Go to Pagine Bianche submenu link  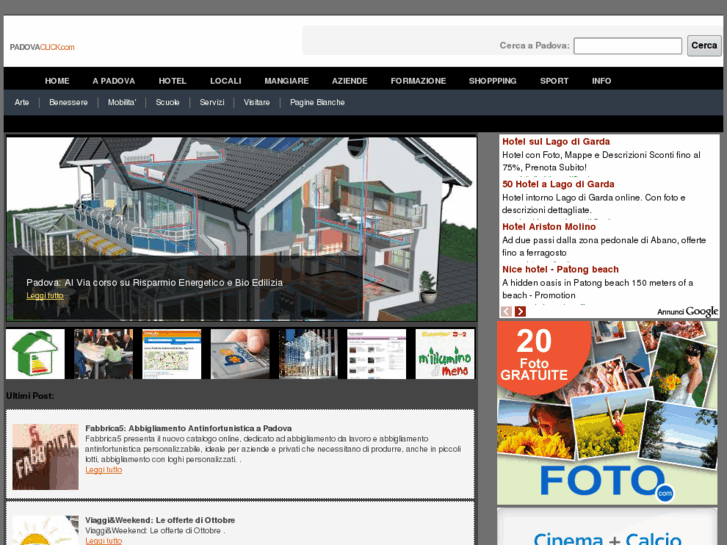tap(317, 102)
